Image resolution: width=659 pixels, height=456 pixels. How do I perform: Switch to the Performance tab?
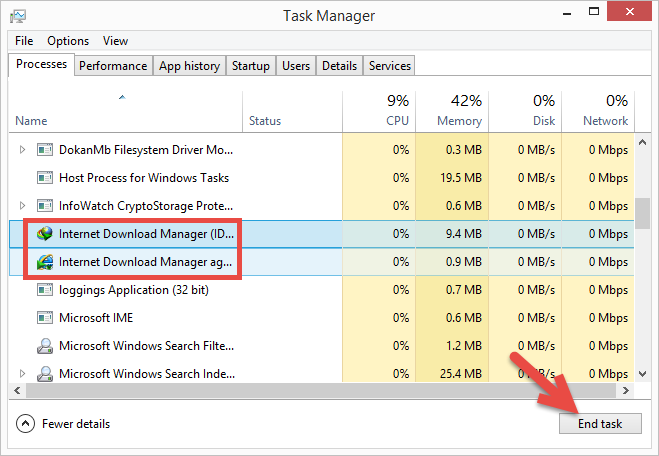click(113, 66)
